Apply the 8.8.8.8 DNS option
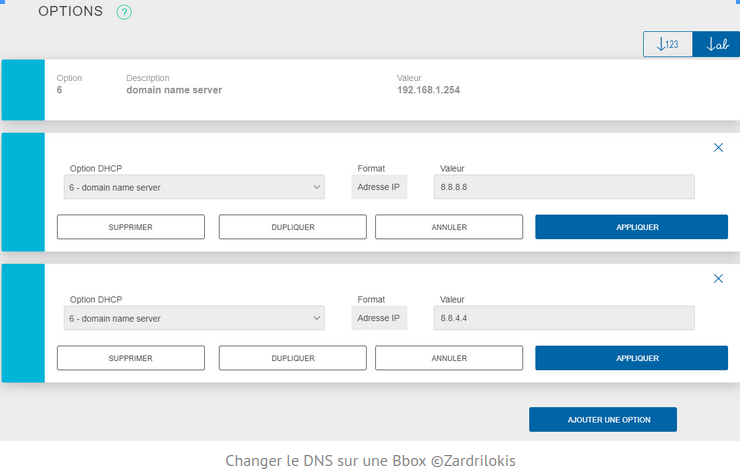Screen dimensions: 740x471 click(x=631, y=227)
